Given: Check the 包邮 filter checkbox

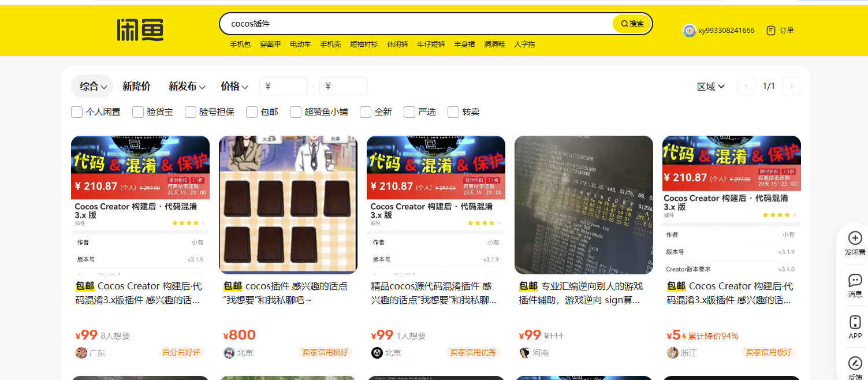Looking at the screenshot, I should coord(252,112).
